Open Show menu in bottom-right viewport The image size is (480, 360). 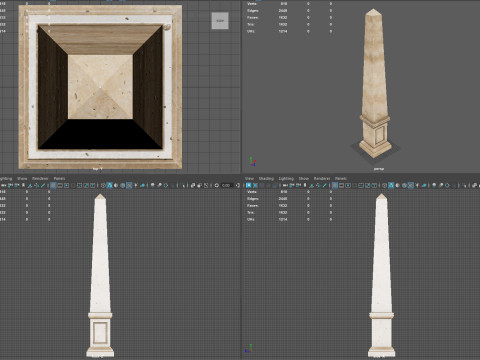pos(304,178)
